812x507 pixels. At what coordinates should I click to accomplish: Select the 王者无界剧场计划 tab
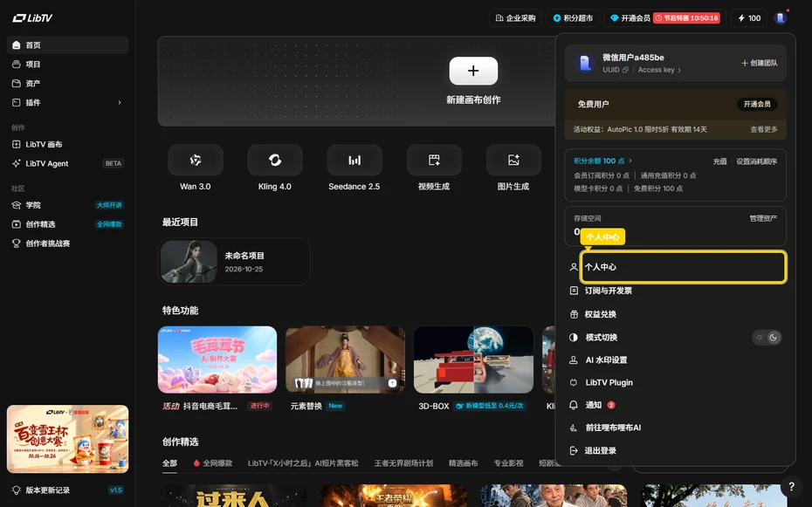403,463
